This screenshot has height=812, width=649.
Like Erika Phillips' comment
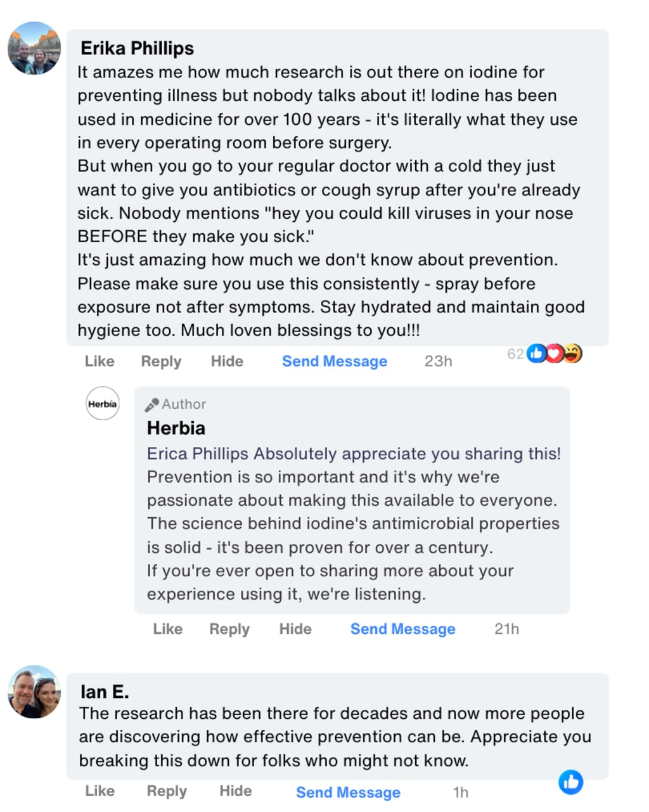pos(100,361)
